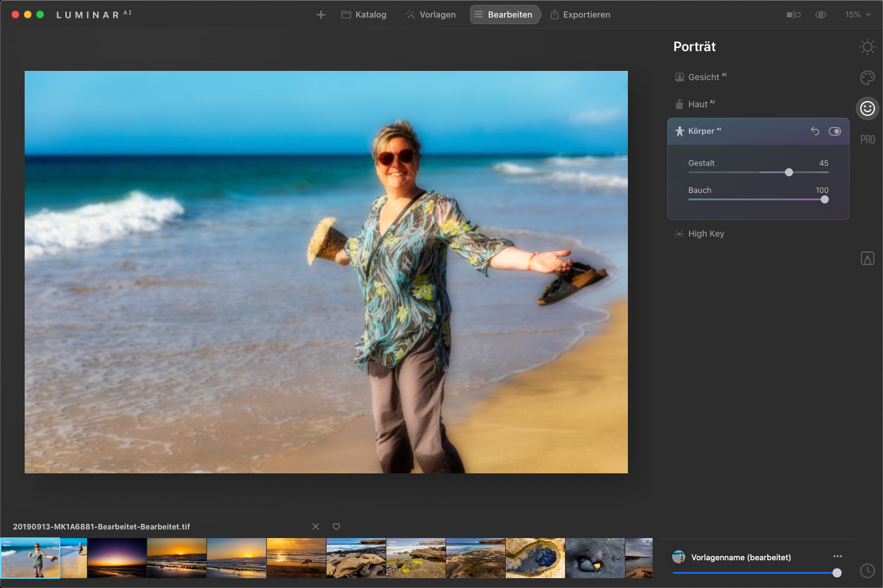Click the Bauch slider handle
The width and height of the screenshot is (883, 588).
click(x=824, y=200)
